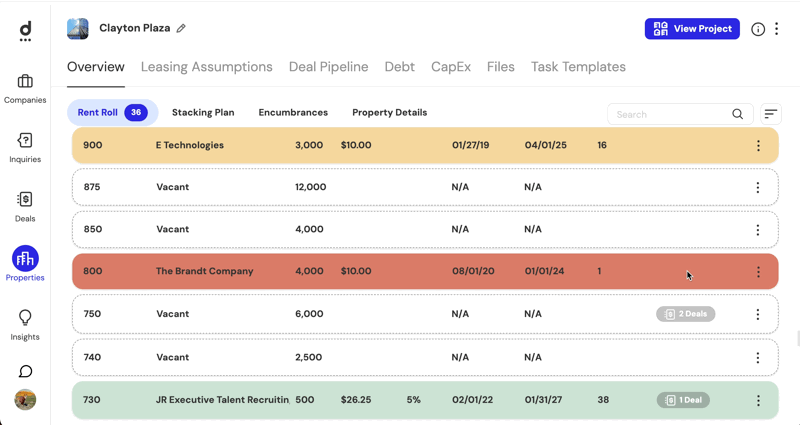
Task: Click the Vacant label in suite 750 row
Action: point(172,314)
